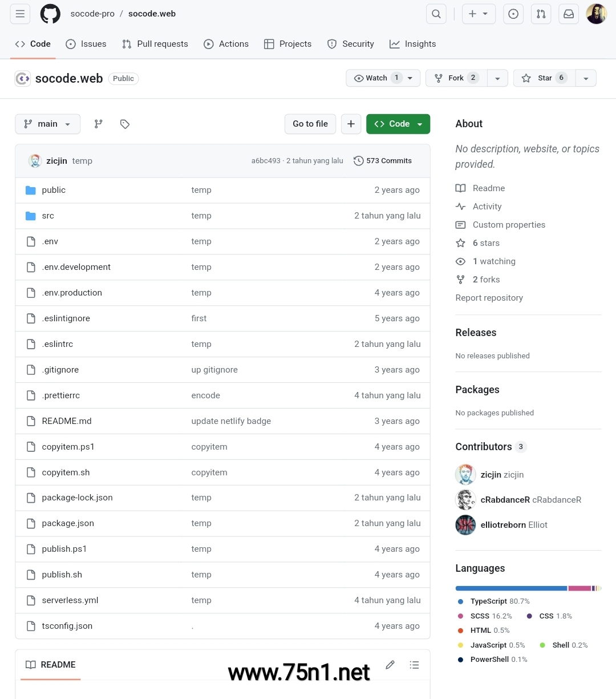616x699 pixels.
Task: Click the Activity pulse icon in About
Action: pos(460,207)
